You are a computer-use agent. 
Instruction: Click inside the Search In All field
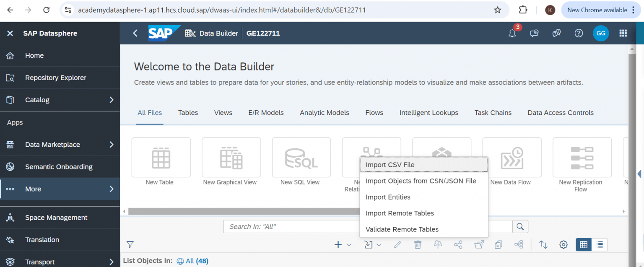pyautogui.click(x=293, y=226)
